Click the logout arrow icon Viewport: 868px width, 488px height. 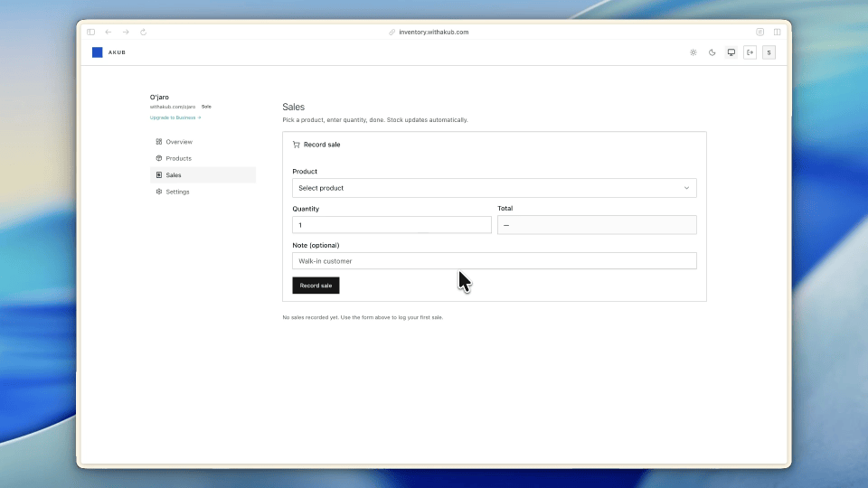(750, 52)
